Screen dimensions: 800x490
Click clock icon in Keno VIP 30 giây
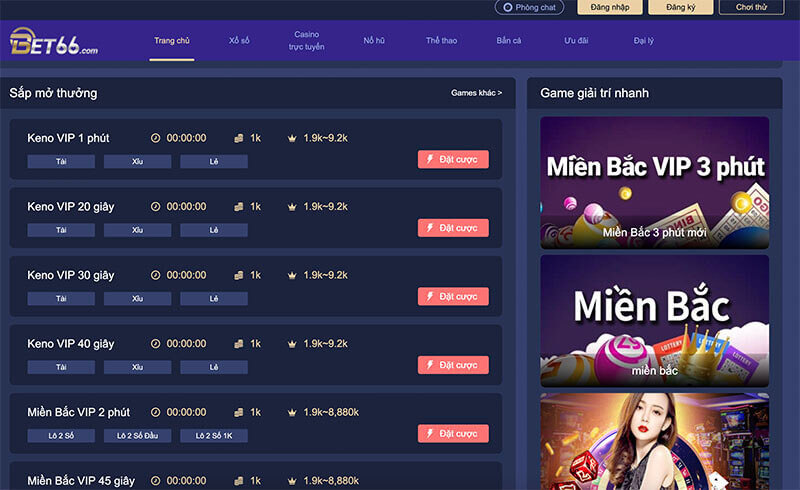[156, 275]
